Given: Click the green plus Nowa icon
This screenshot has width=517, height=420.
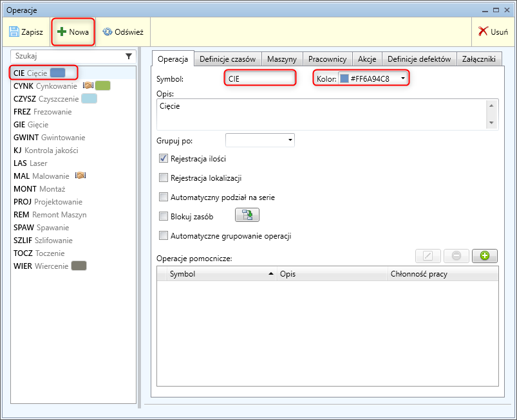Looking at the screenshot, I should point(62,32).
